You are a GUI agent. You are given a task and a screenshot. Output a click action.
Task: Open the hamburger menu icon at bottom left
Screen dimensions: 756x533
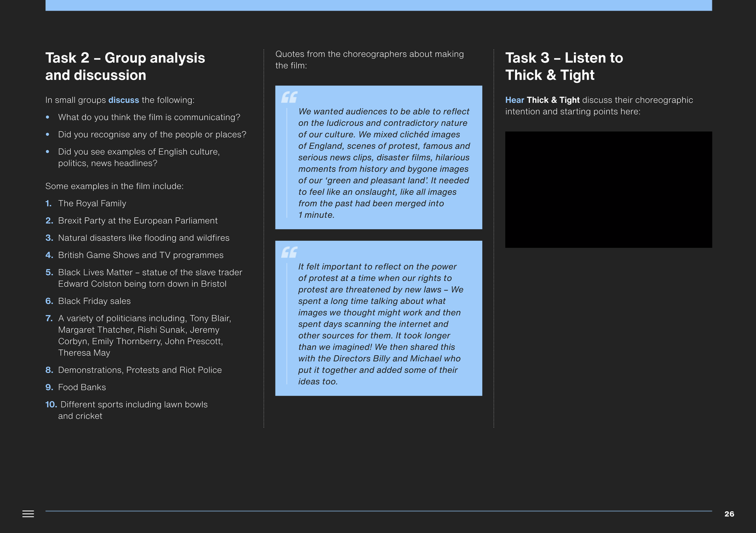(28, 514)
